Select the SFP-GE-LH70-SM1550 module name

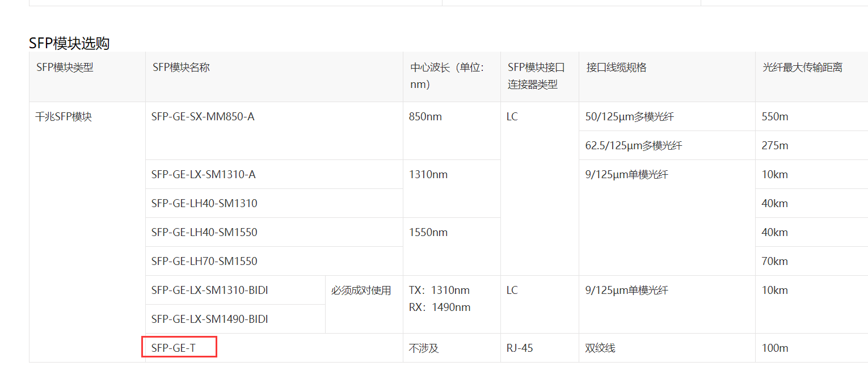click(x=204, y=261)
